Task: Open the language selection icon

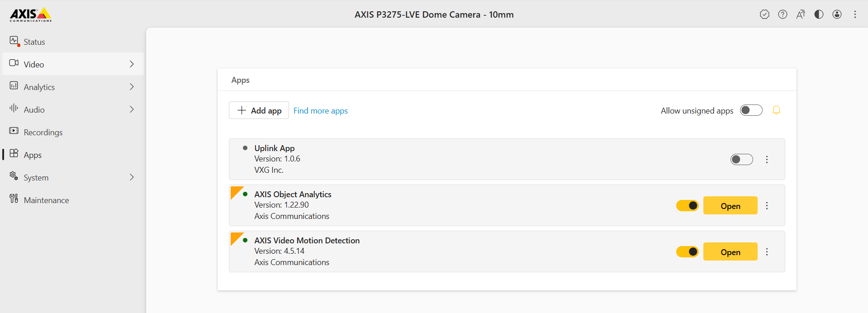Action: 801,14
